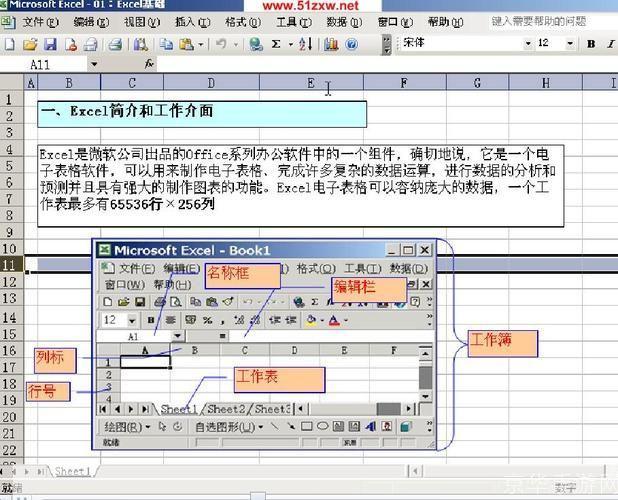Toggle Bold in the main formatting toolbar
The width and height of the screenshot is (618, 500).
click(591, 44)
